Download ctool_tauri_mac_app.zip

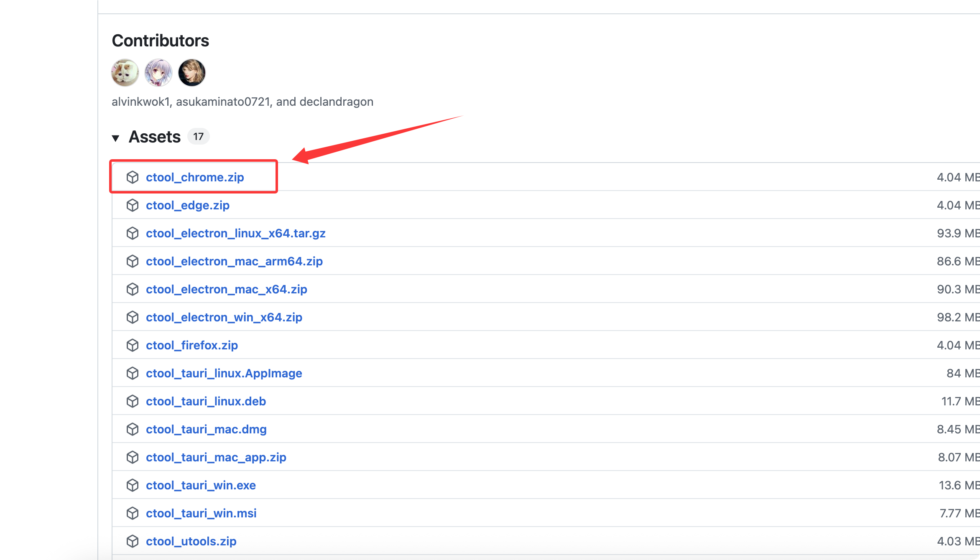point(216,457)
